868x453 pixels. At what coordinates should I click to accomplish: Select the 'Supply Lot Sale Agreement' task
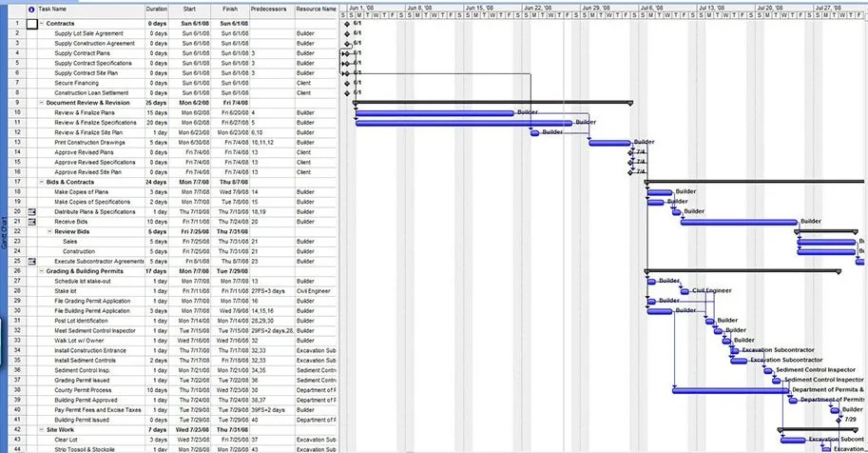(x=88, y=34)
